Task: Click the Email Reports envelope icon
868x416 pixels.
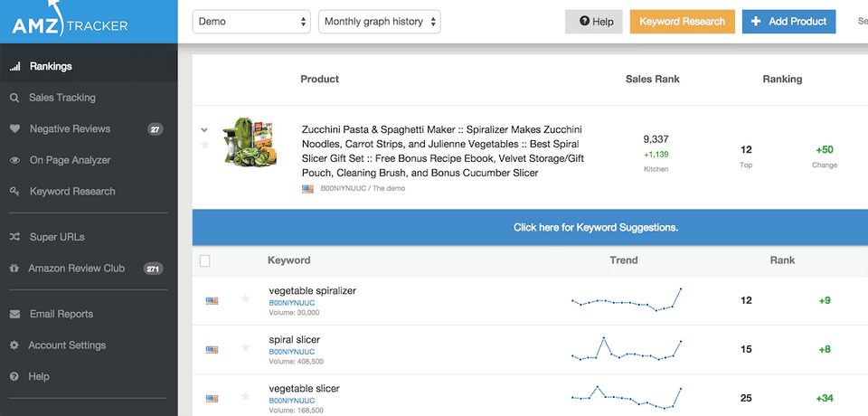Action: point(14,315)
